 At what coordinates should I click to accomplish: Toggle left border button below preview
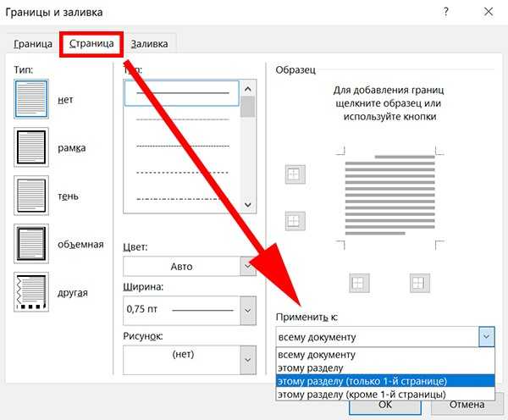[358, 282]
